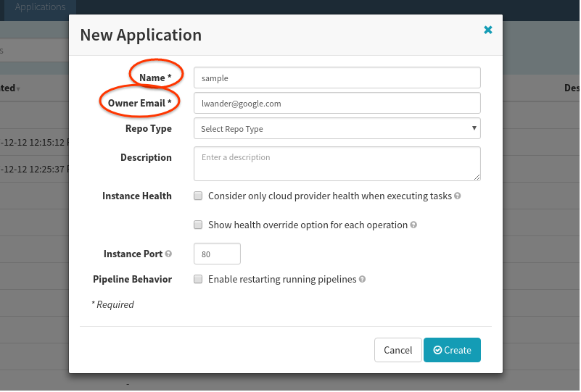This screenshot has height=392, width=581.
Task: Click the Description box resize handle
Action: (x=477, y=176)
